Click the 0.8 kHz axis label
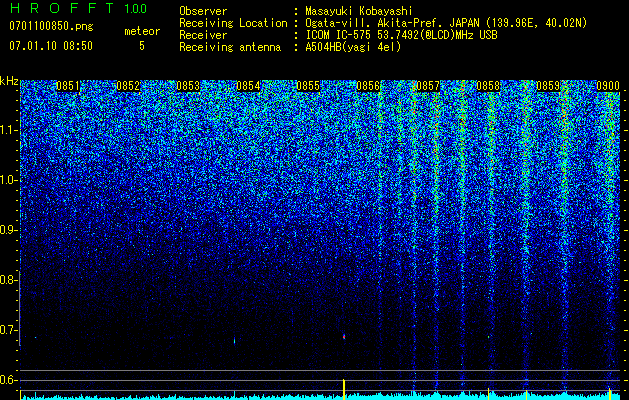 click(9, 280)
